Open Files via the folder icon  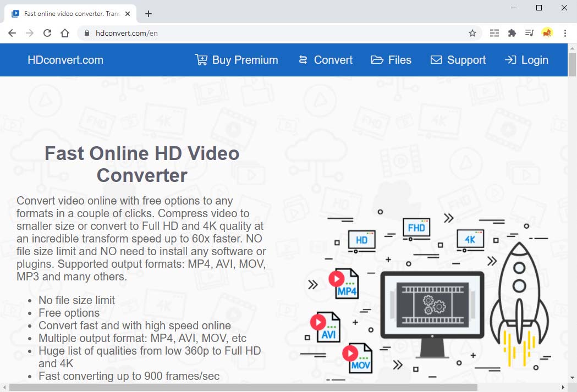(x=377, y=59)
